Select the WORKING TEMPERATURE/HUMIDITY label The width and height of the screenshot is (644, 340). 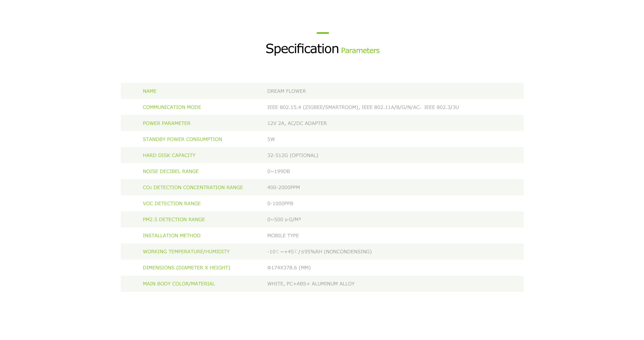[x=186, y=252]
